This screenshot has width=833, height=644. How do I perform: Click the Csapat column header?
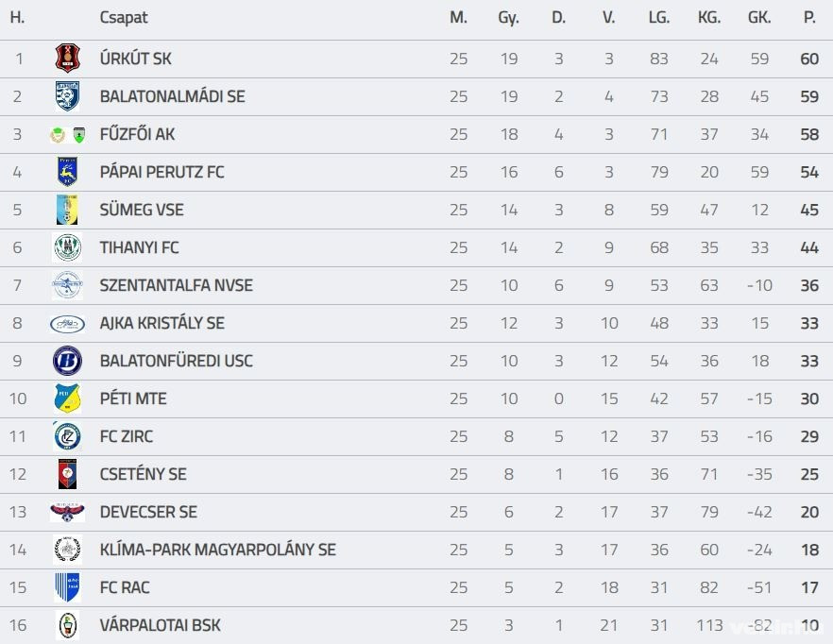coord(124,17)
